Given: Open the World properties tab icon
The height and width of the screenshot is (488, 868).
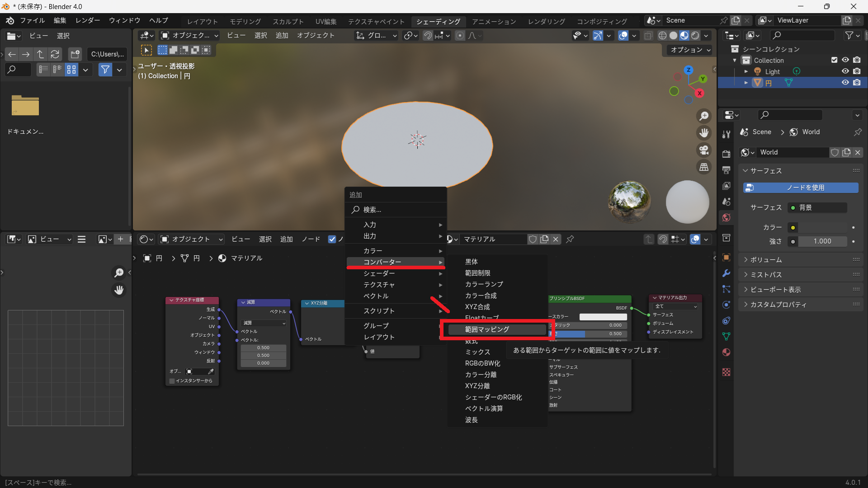Looking at the screenshot, I should coord(726,218).
